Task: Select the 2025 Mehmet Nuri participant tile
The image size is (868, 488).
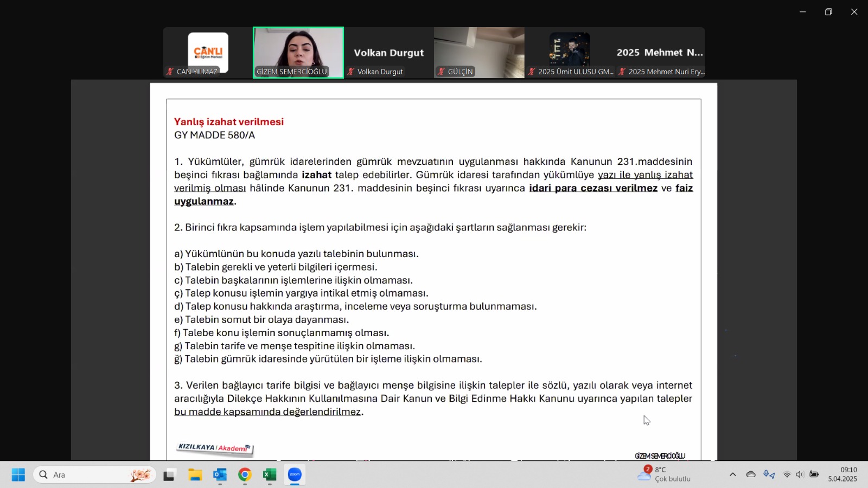Action: 660,53
